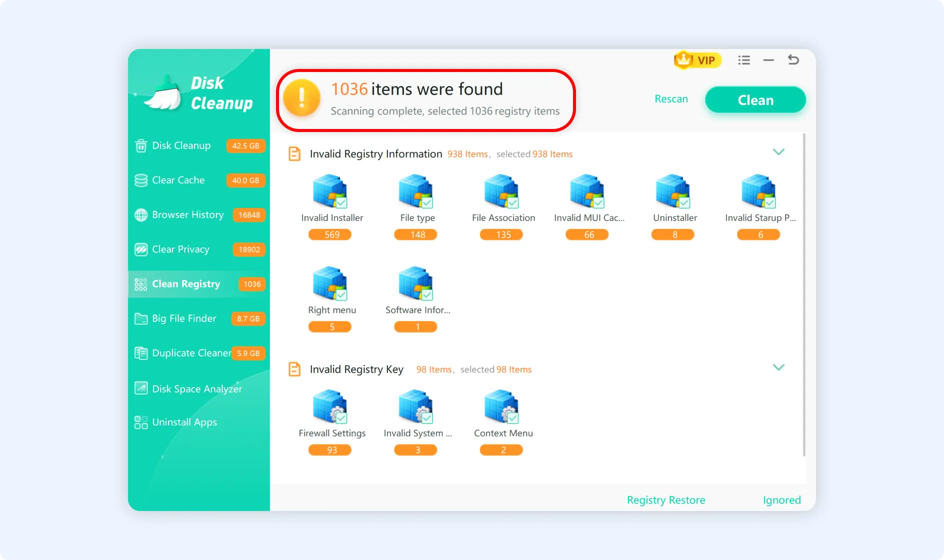Image resolution: width=944 pixels, height=560 pixels.
Task: Select the Uninstall Apps tool
Action: pyautogui.click(x=184, y=422)
